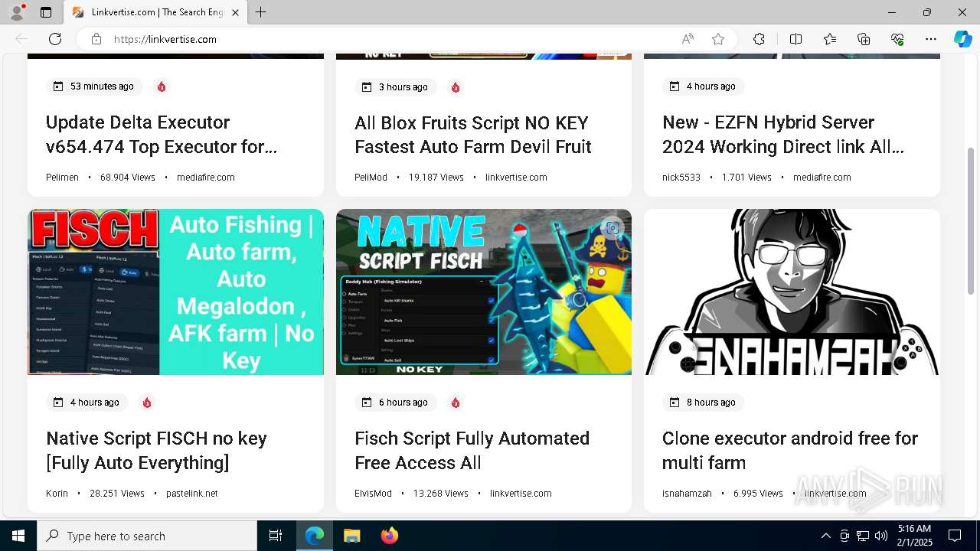Click the 3 hours ago date badge
Image resolution: width=980 pixels, height=551 pixels.
point(396,87)
